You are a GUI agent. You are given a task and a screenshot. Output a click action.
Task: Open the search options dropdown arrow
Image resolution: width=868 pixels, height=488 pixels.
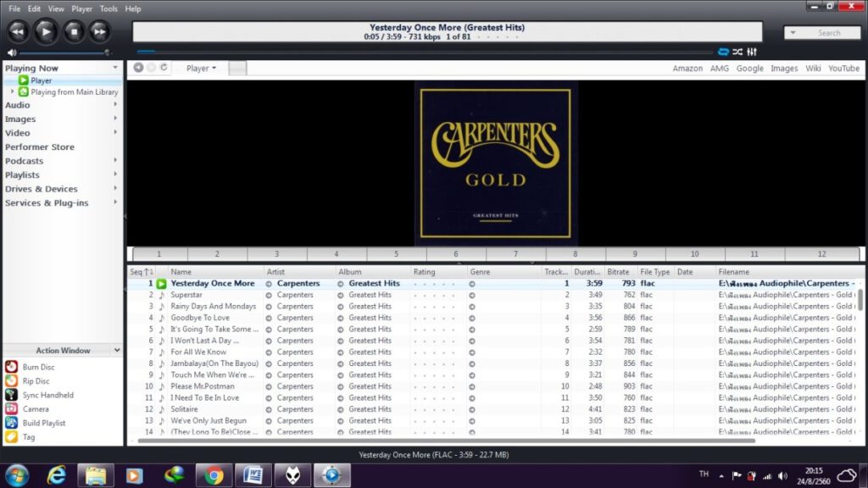pyautogui.click(x=793, y=33)
